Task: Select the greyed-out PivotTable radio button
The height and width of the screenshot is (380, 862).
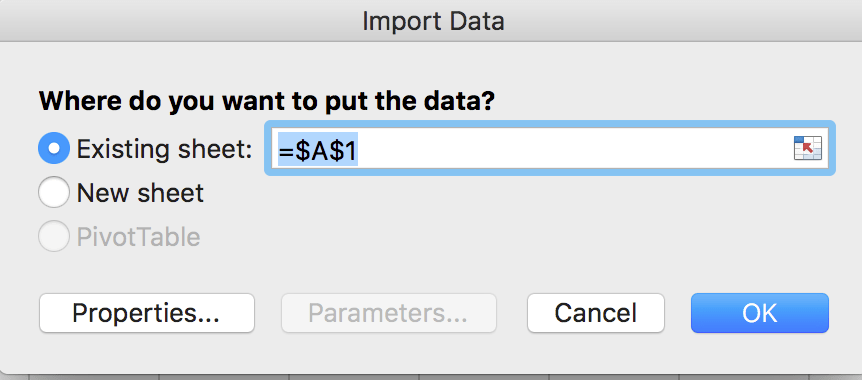Action: pos(54,236)
